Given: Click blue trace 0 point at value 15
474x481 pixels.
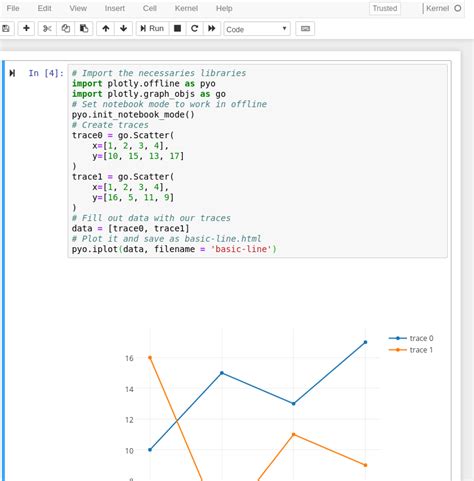Looking at the screenshot, I should (x=222, y=373).
